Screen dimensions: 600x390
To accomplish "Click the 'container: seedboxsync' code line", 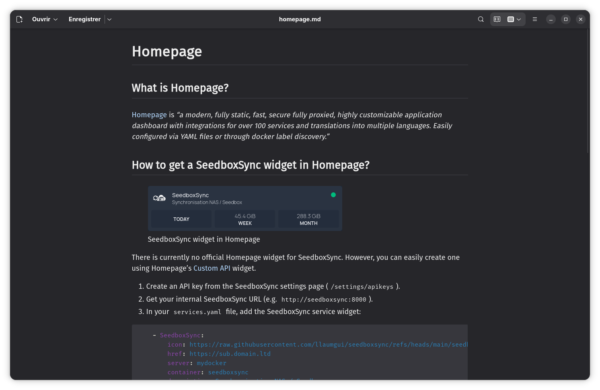I will click(207, 372).
